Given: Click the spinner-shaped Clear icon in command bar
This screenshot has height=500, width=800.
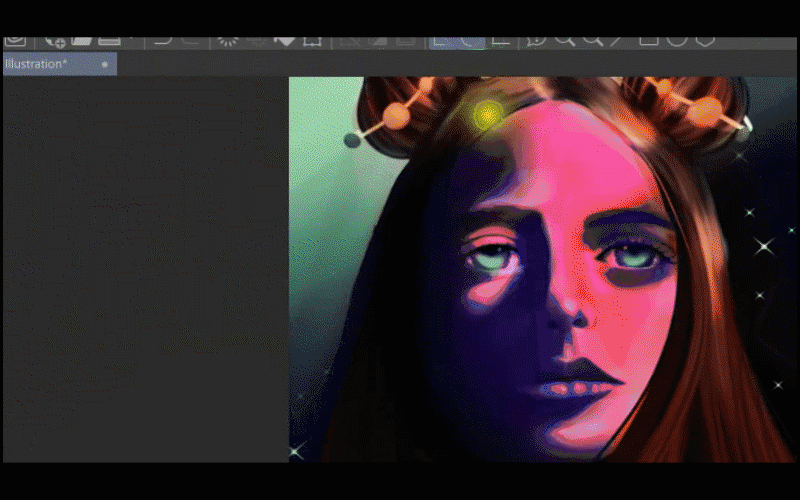Looking at the screenshot, I should pos(228,41).
